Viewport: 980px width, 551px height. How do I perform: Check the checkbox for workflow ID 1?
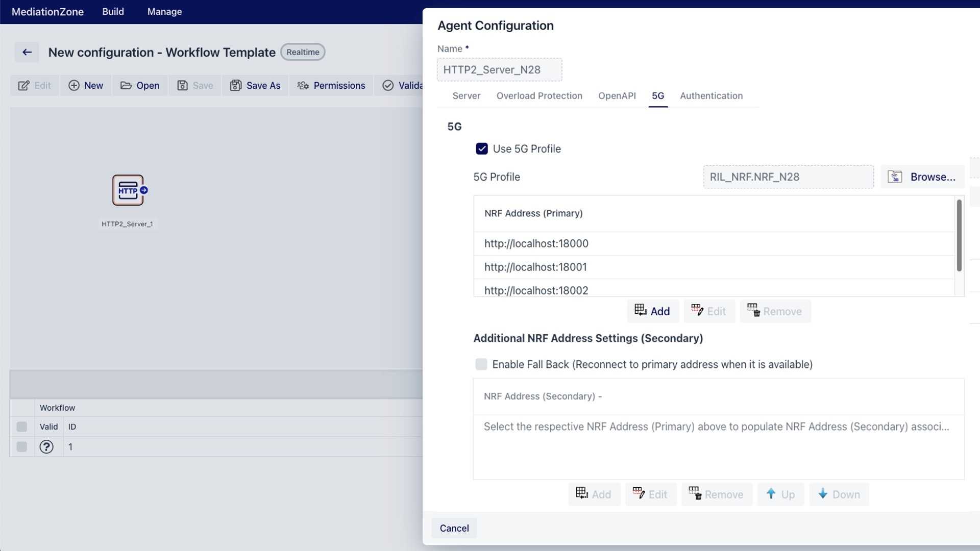pyautogui.click(x=21, y=447)
